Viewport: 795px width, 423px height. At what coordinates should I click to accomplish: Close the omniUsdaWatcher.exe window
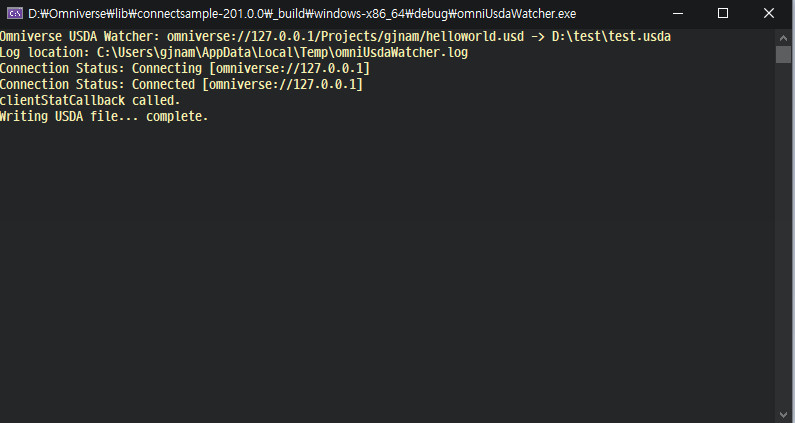click(769, 14)
